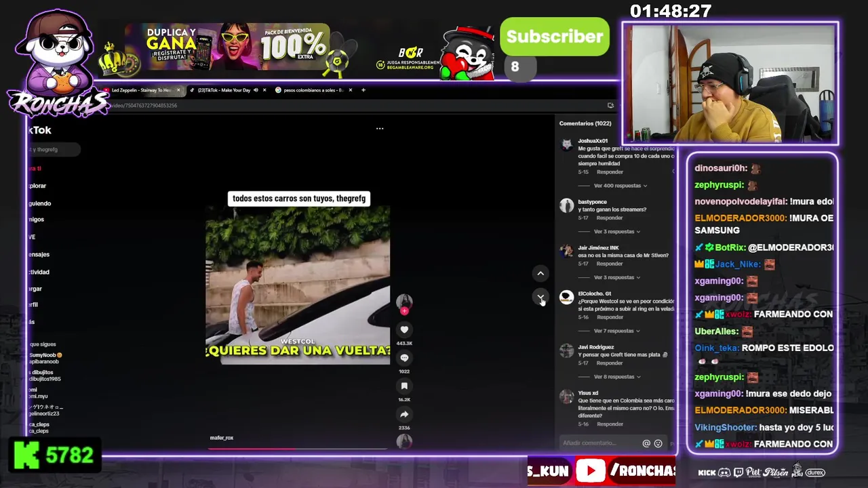The height and width of the screenshot is (488, 868).
Task: Open the TikTok logo home link
Action: click(x=39, y=130)
